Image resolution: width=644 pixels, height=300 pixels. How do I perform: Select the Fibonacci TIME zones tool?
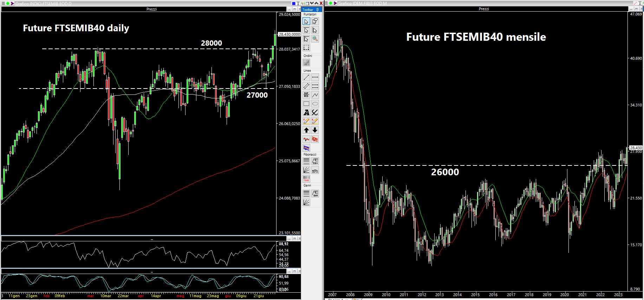pyautogui.click(x=306, y=179)
